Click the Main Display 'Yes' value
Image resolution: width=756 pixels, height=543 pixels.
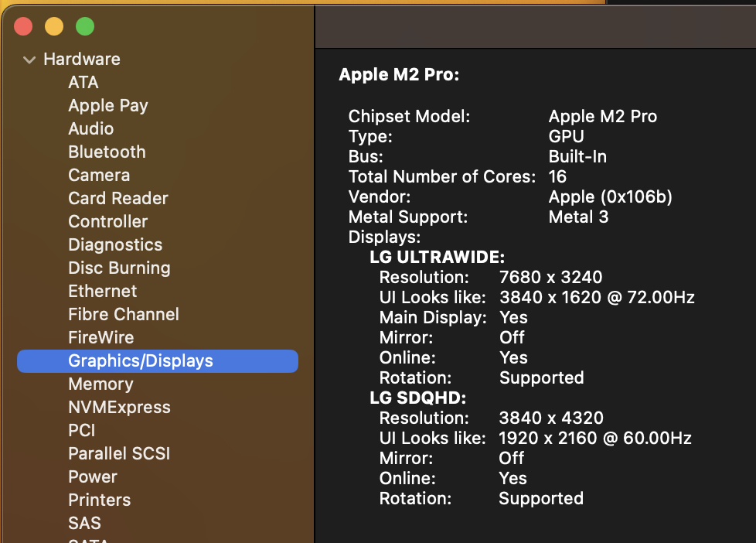click(513, 318)
